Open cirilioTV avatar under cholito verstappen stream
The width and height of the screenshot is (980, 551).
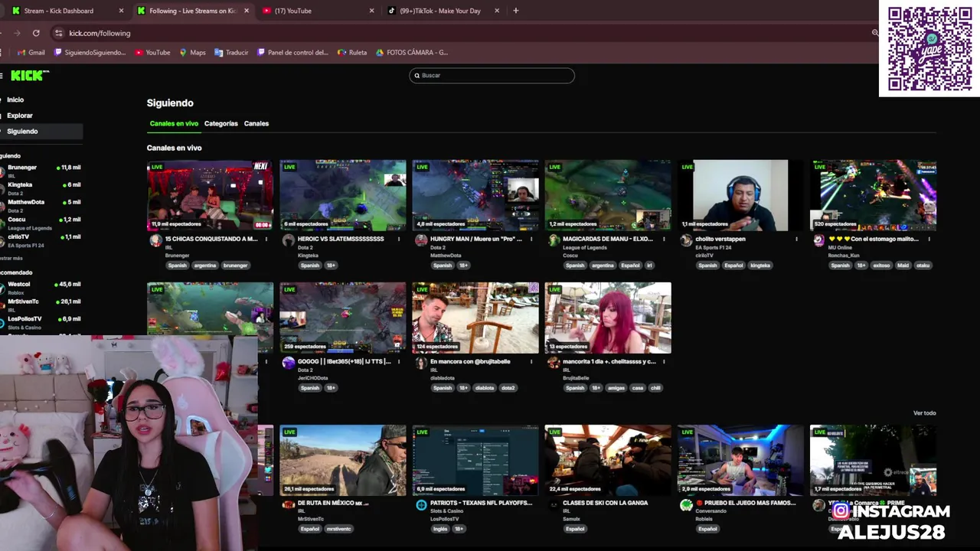point(686,240)
